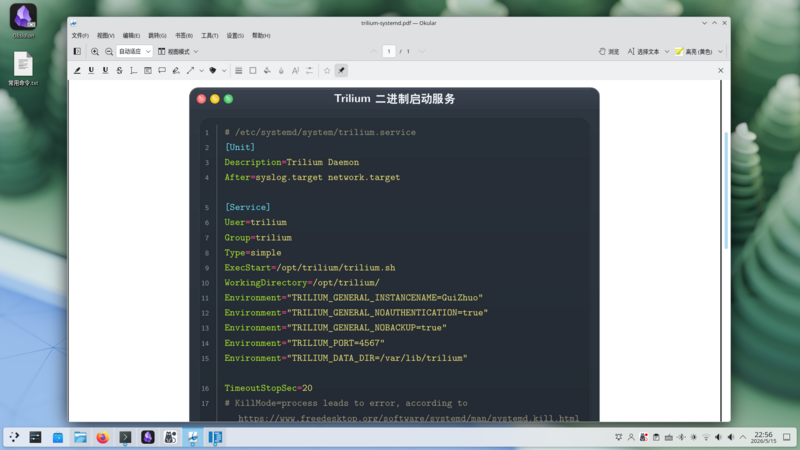Activate the 选择文本 text selection tool
800x450 pixels.
pyautogui.click(x=643, y=52)
